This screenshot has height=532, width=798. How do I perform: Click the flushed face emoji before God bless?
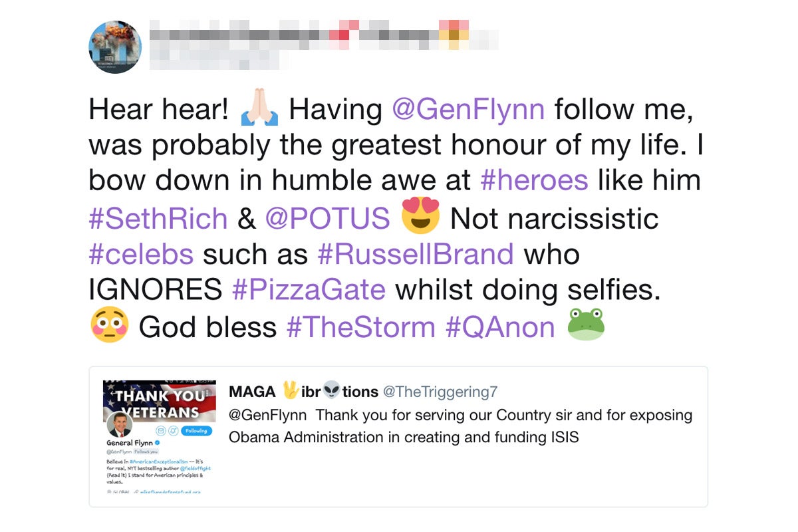109,326
